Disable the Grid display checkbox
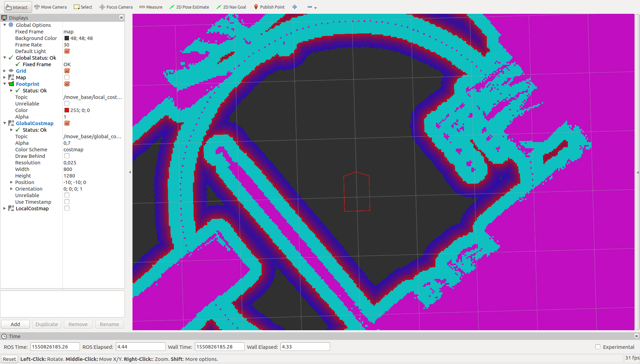640x364 pixels. (67, 71)
